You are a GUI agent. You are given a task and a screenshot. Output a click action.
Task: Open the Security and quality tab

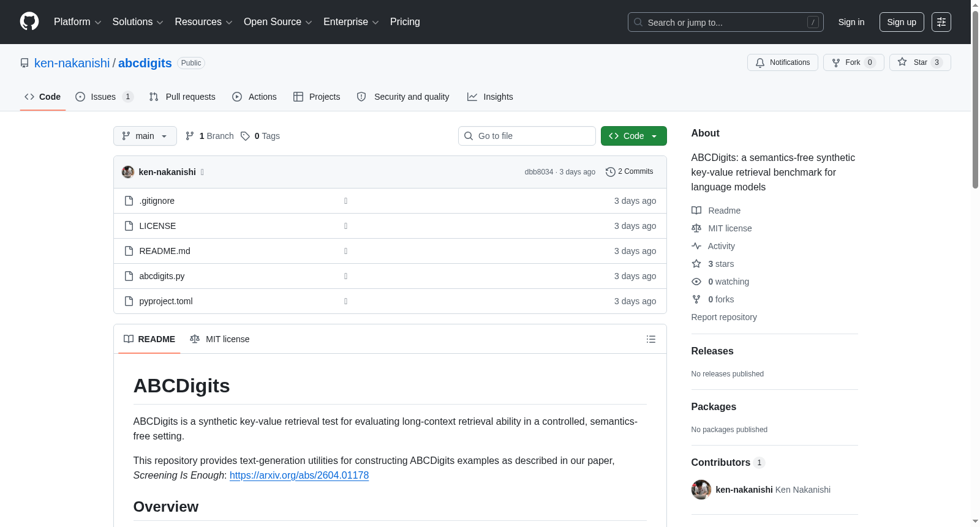coord(403,97)
